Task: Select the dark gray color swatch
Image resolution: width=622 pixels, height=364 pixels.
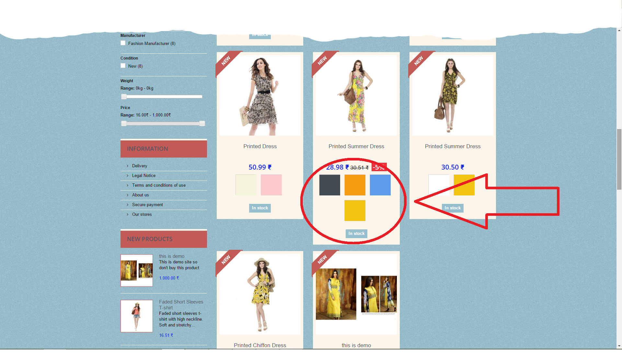Action: coord(329,185)
